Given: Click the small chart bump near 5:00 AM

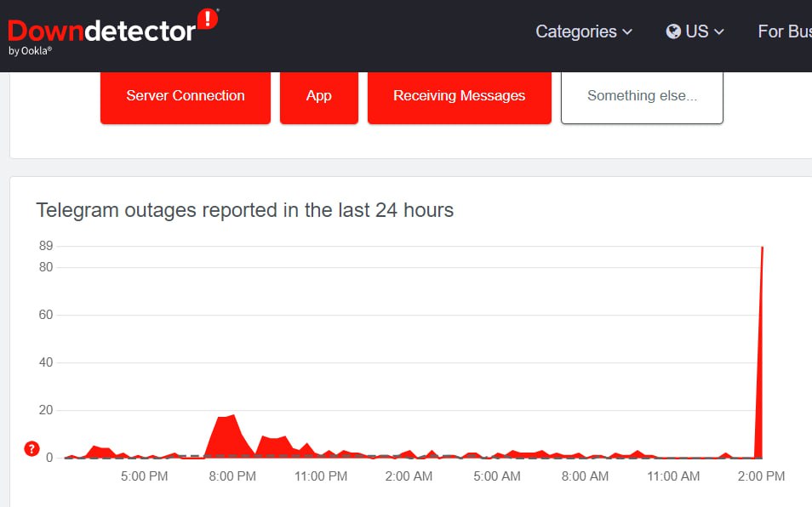Looking at the screenshot, I should 513,453.
